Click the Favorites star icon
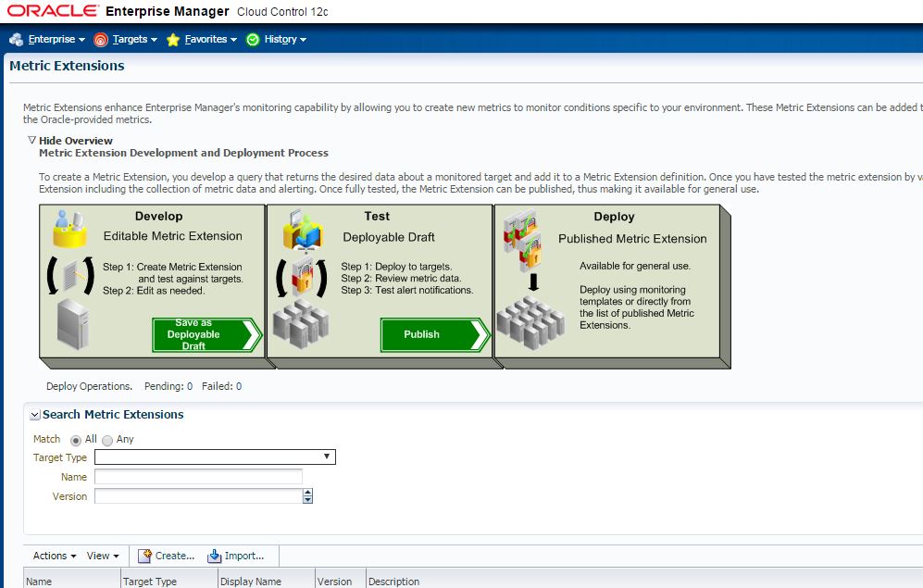 click(x=172, y=40)
